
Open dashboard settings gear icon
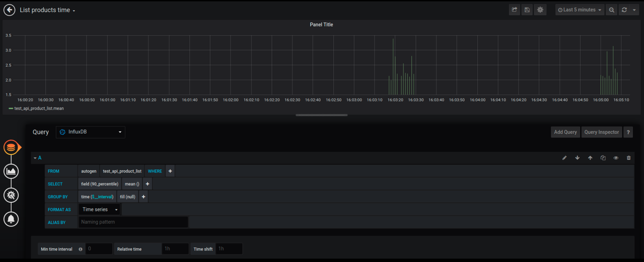[540, 10]
